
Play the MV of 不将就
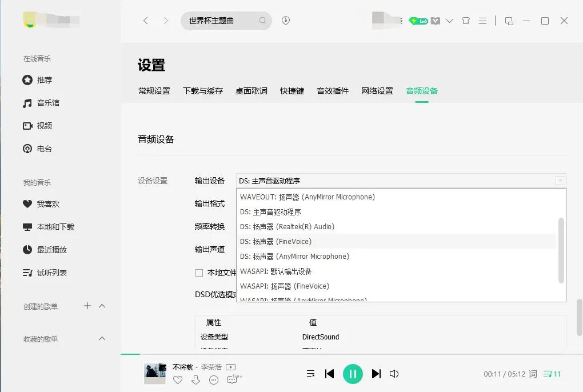point(231,367)
